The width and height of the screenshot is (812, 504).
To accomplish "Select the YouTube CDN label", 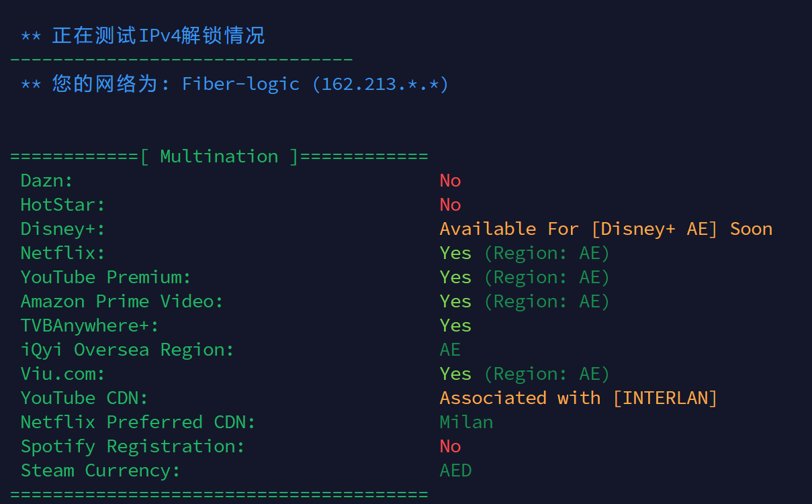I will 85,398.
